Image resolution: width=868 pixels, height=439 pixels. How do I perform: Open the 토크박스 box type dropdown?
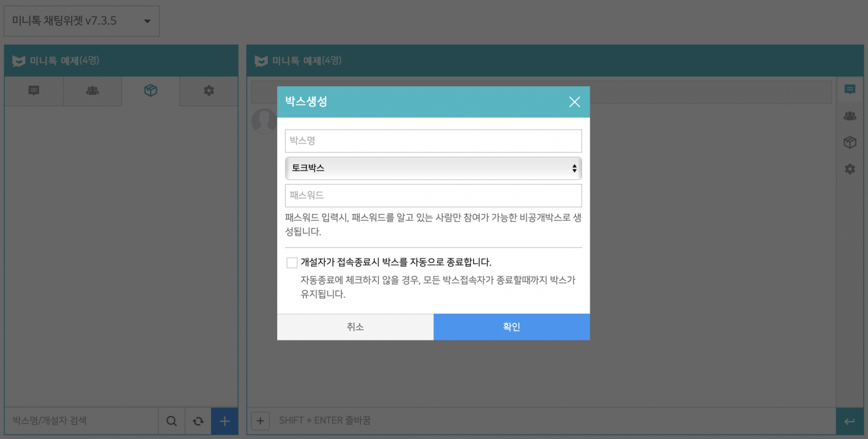433,168
